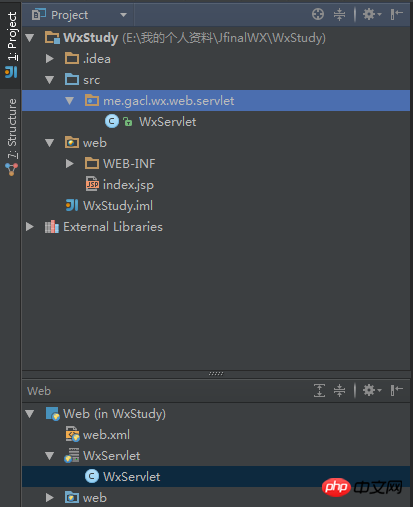Collapse all in Web panel toolbar

point(339,390)
